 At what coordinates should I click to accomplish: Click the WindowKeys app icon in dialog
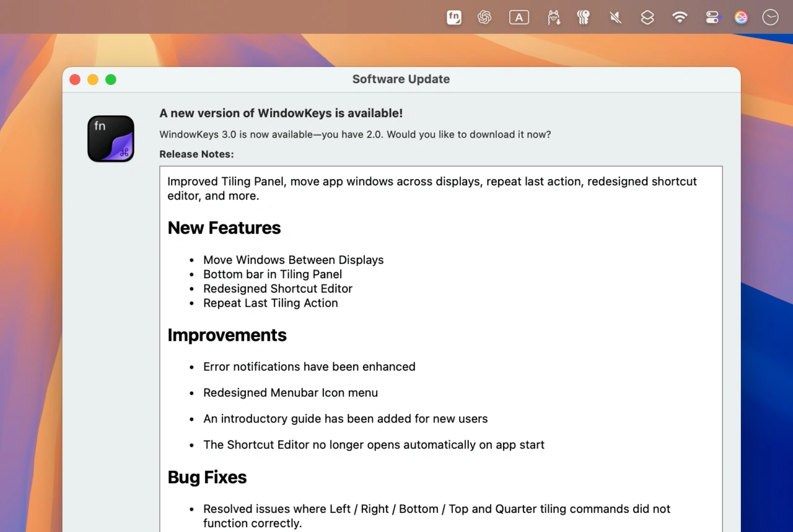pos(111,139)
